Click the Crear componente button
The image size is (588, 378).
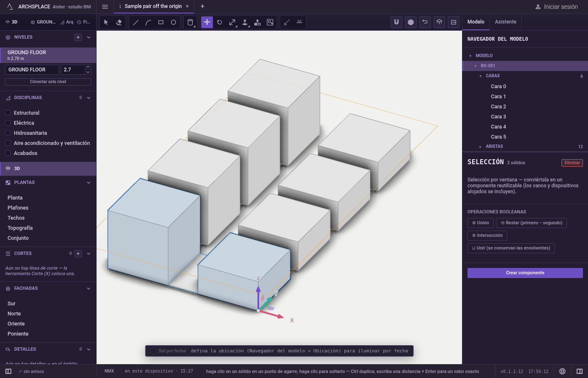point(525,273)
